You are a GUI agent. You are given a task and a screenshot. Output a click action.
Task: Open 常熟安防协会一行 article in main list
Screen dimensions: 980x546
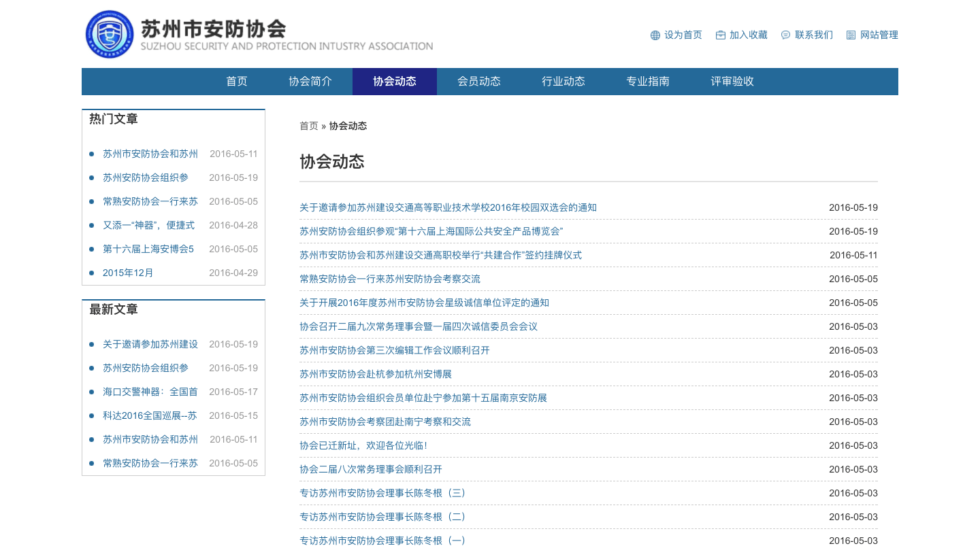tap(390, 279)
